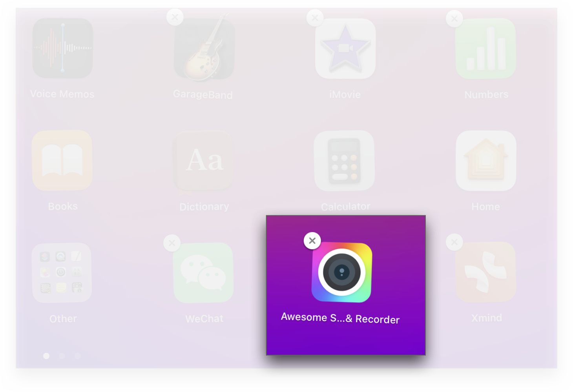Click the "iMovie" label text

[345, 94]
